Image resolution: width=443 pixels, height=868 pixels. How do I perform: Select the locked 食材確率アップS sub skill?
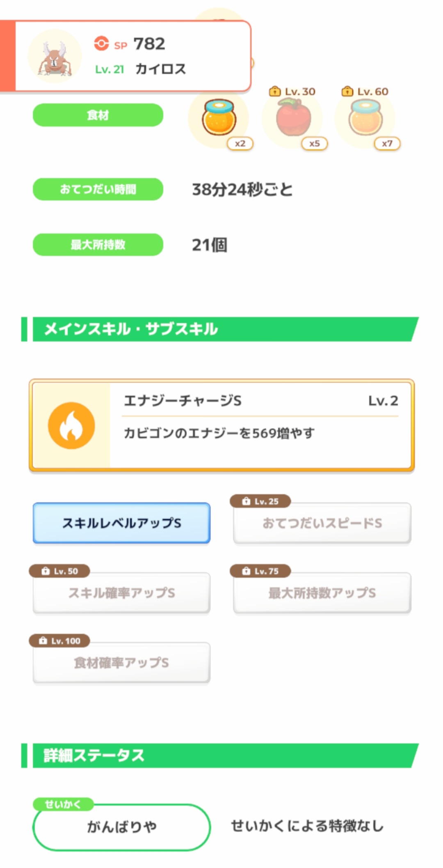point(121,663)
